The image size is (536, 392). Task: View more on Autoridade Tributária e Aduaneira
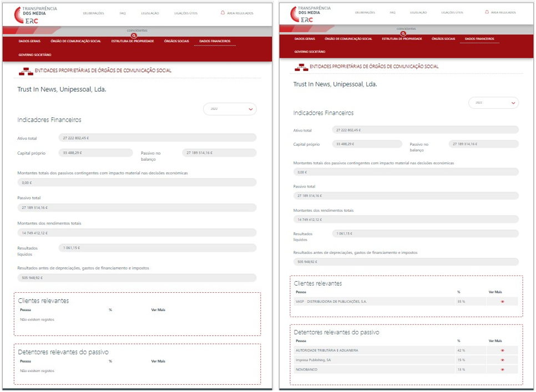tap(502, 350)
